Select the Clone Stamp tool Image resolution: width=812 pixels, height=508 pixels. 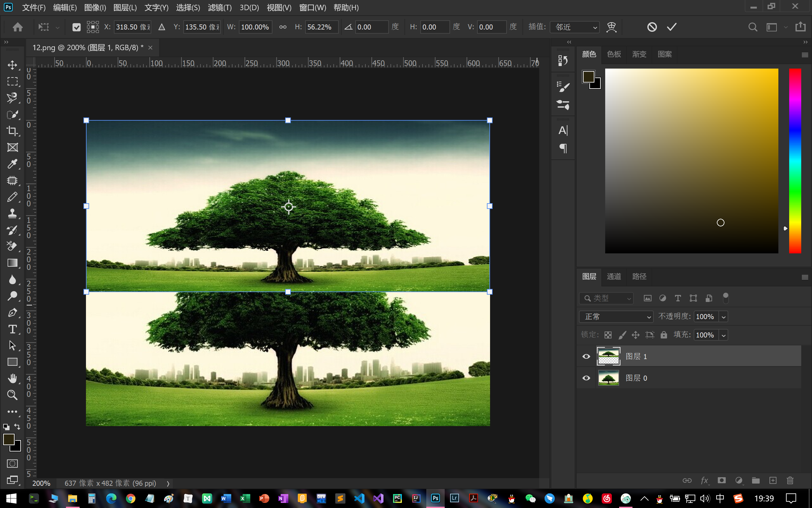pyautogui.click(x=12, y=213)
